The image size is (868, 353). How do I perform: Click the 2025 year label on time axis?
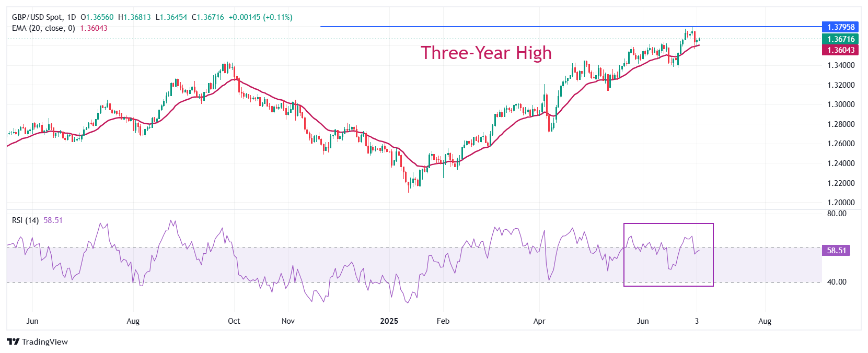389,321
